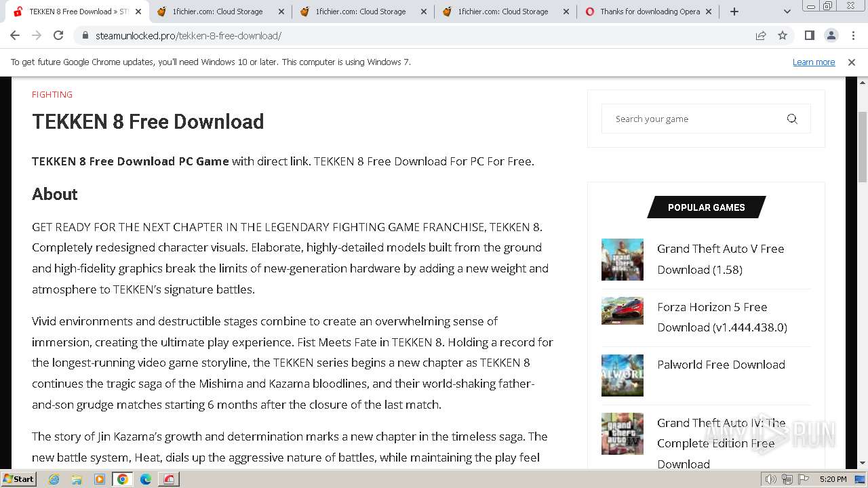The height and width of the screenshot is (488, 868).
Task: Open a new browser tab
Action: 734,12
